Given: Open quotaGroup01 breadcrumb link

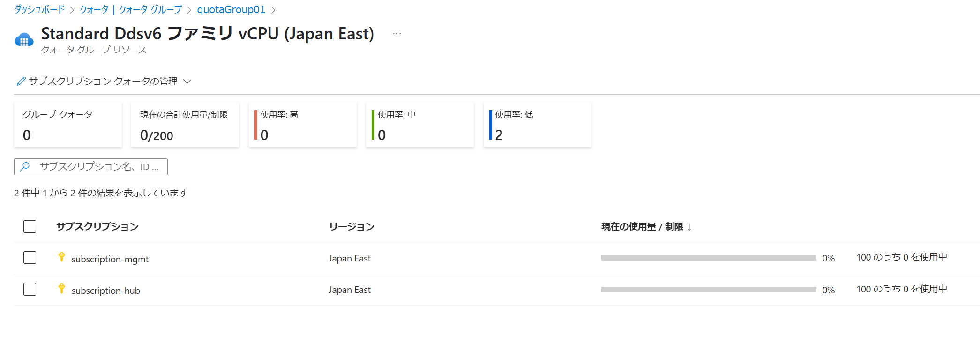Looking at the screenshot, I should click(231, 9).
